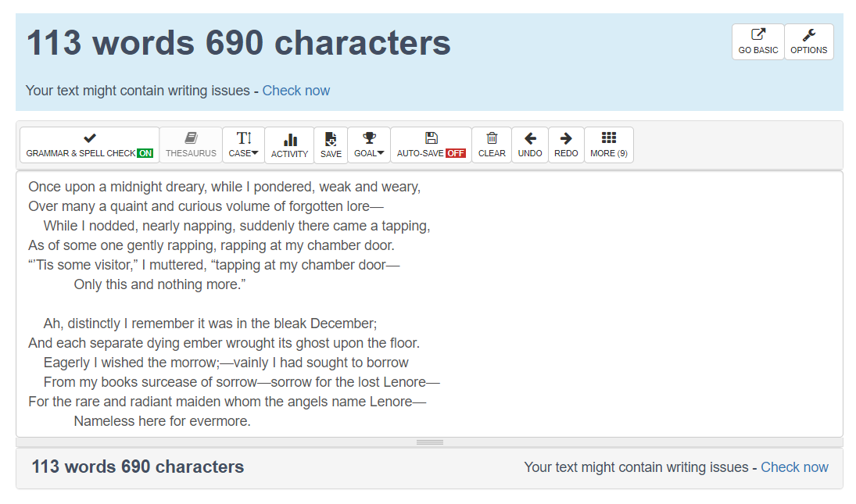Click the resize handle below editor
This screenshot has height=504, width=856.
pos(430,442)
